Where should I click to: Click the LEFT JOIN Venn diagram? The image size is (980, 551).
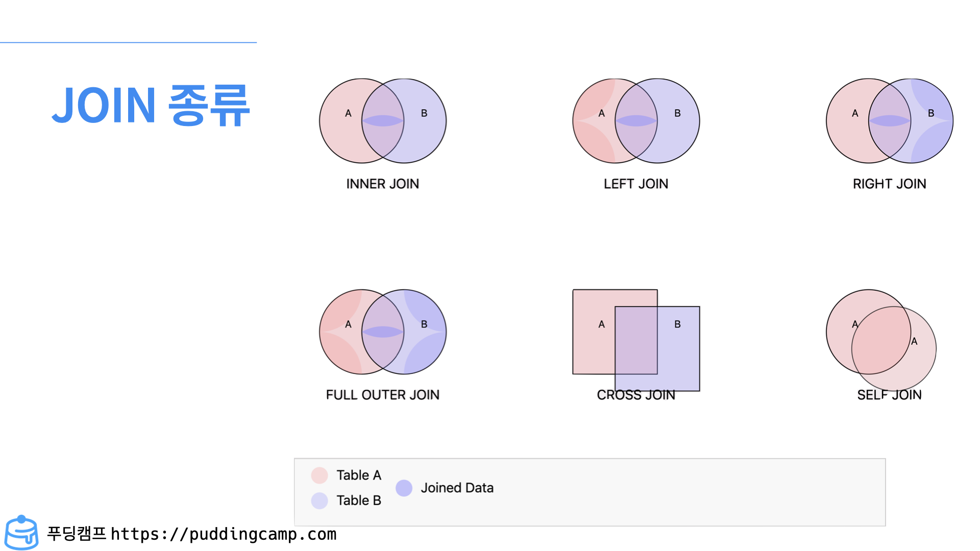[x=636, y=121]
